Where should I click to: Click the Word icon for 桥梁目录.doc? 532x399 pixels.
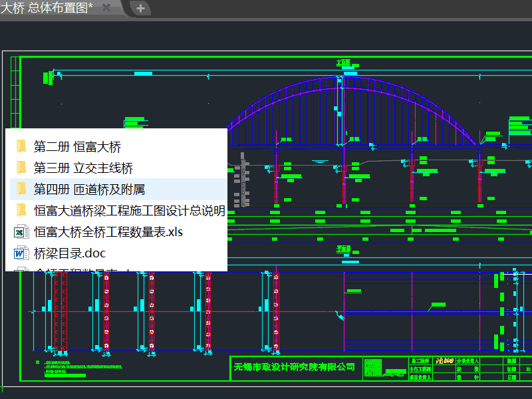tap(21, 253)
